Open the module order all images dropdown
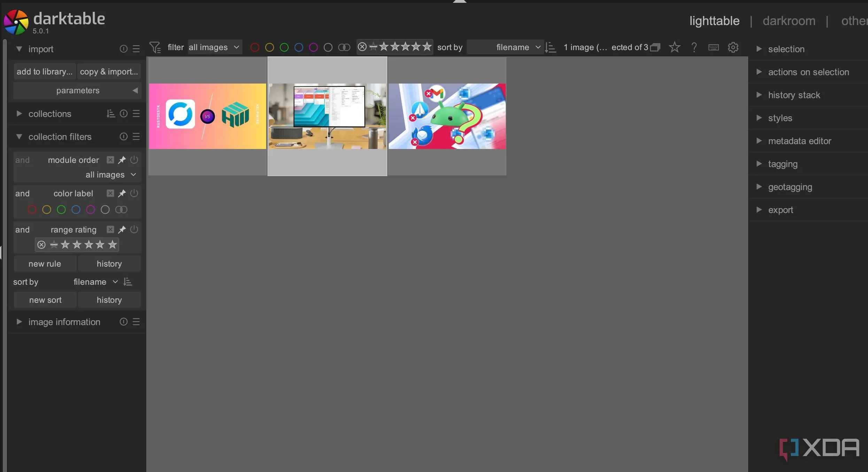This screenshot has height=472, width=868. (x=111, y=175)
